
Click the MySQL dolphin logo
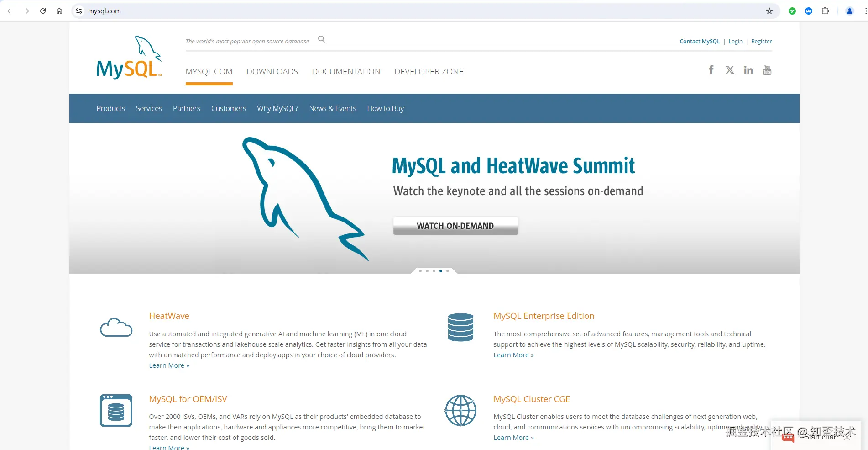(129, 58)
